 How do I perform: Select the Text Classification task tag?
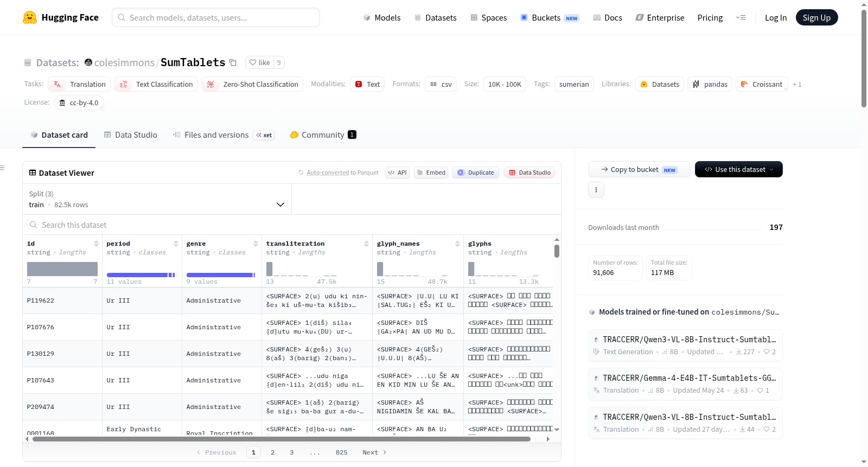156,84
